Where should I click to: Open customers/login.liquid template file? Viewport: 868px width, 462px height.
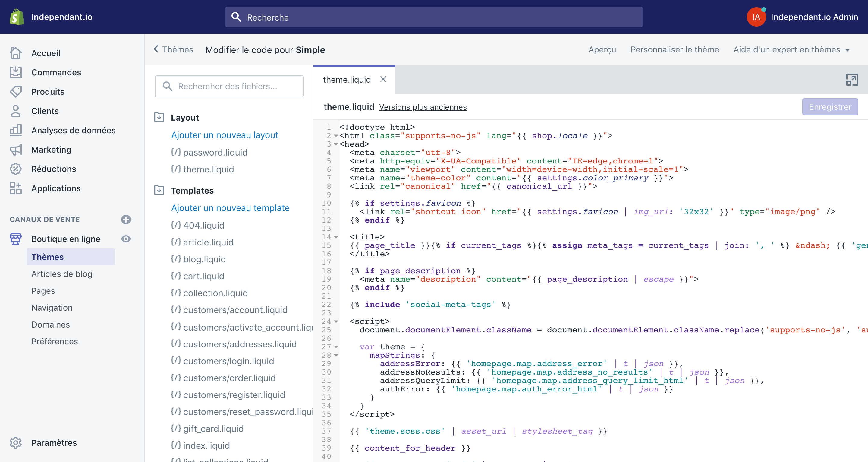pyautogui.click(x=228, y=361)
